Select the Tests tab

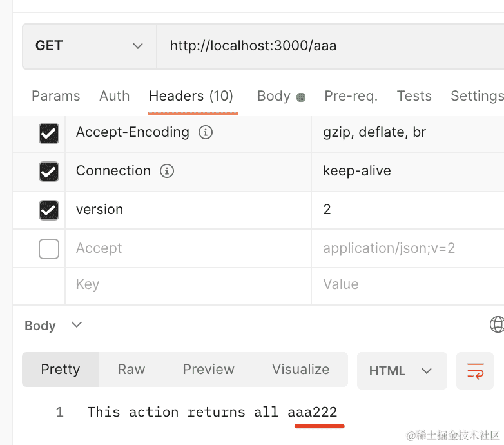click(414, 96)
